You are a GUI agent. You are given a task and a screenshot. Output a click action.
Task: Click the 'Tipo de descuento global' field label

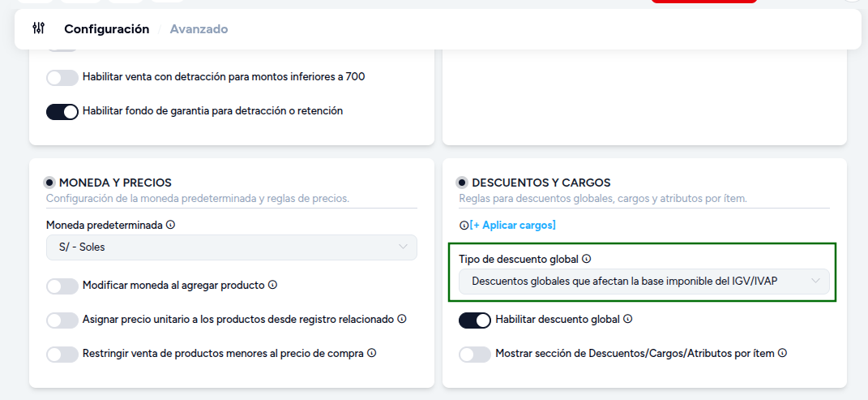(519, 260)
